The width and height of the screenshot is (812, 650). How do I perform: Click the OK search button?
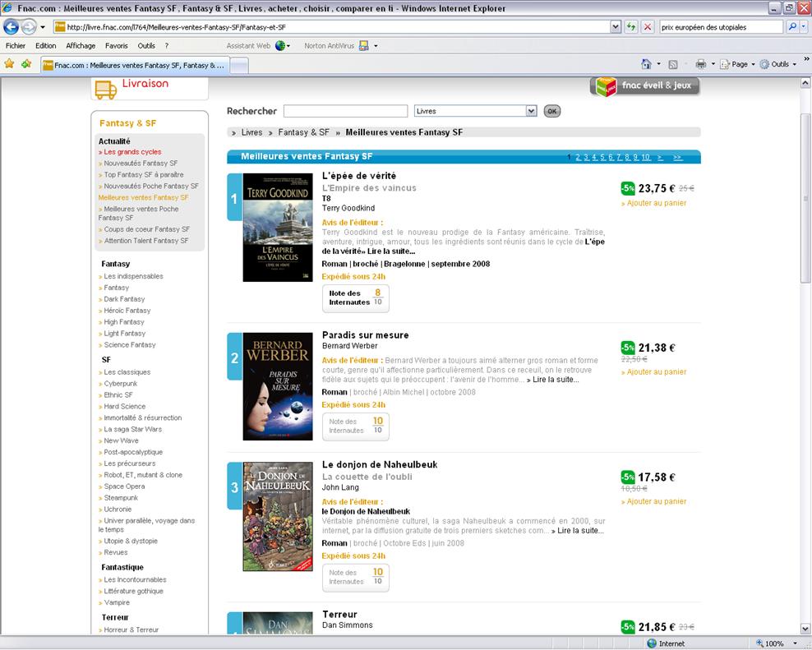tap(552, 111)
